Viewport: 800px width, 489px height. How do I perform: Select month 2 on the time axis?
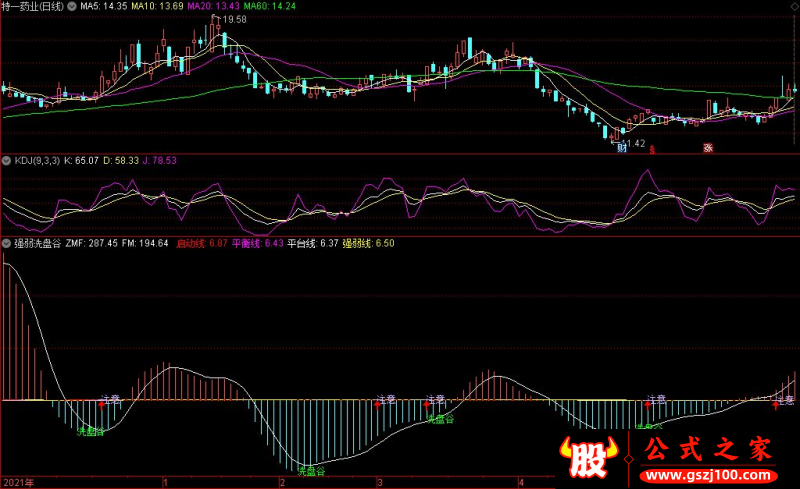point(282,482)
